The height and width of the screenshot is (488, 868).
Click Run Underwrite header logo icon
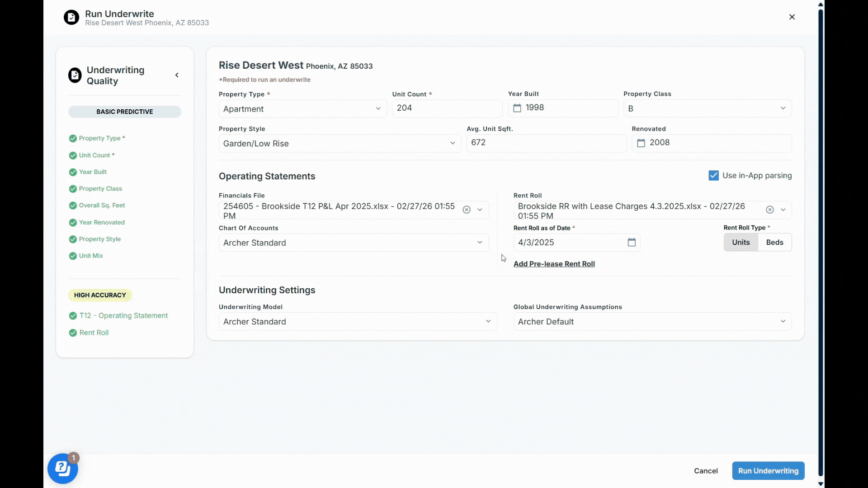(71, 18)
